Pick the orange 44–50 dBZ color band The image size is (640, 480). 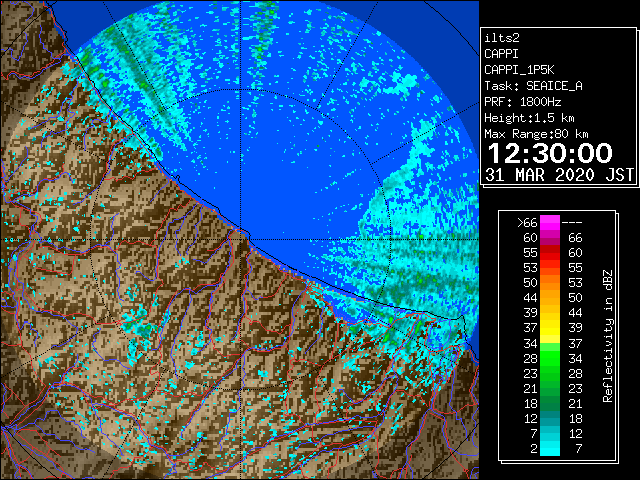coord(550,298)
